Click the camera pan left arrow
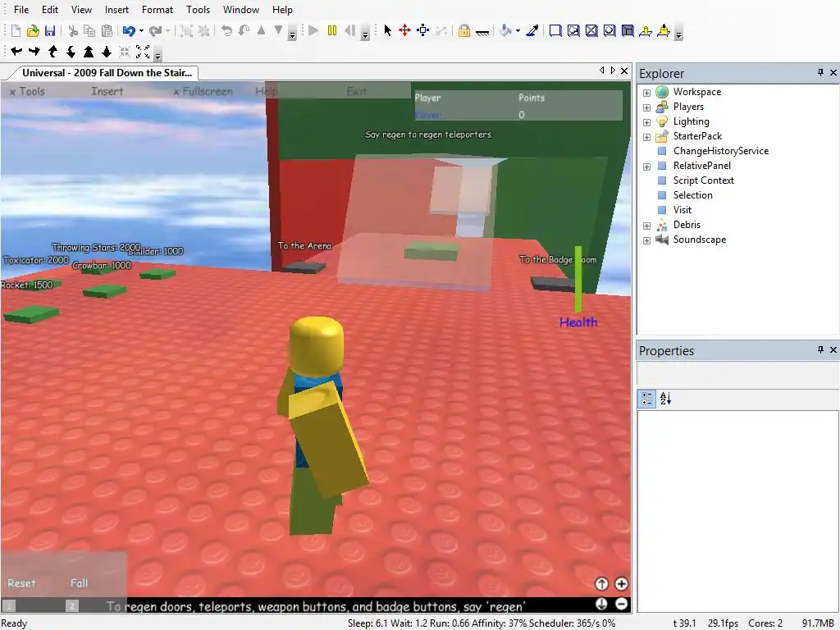Viewport: 840px width, 630px height. click(16, 52)
